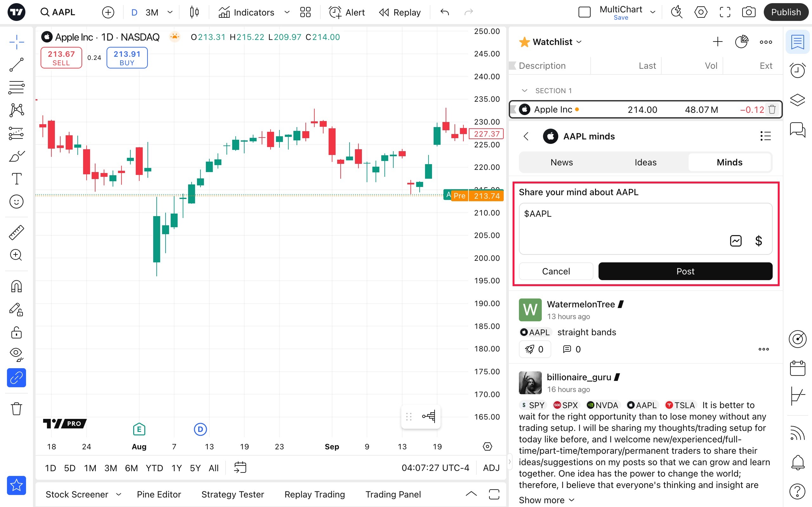
Task: Open the Watchlist dropdown menu
Action: tap(557, 42)
